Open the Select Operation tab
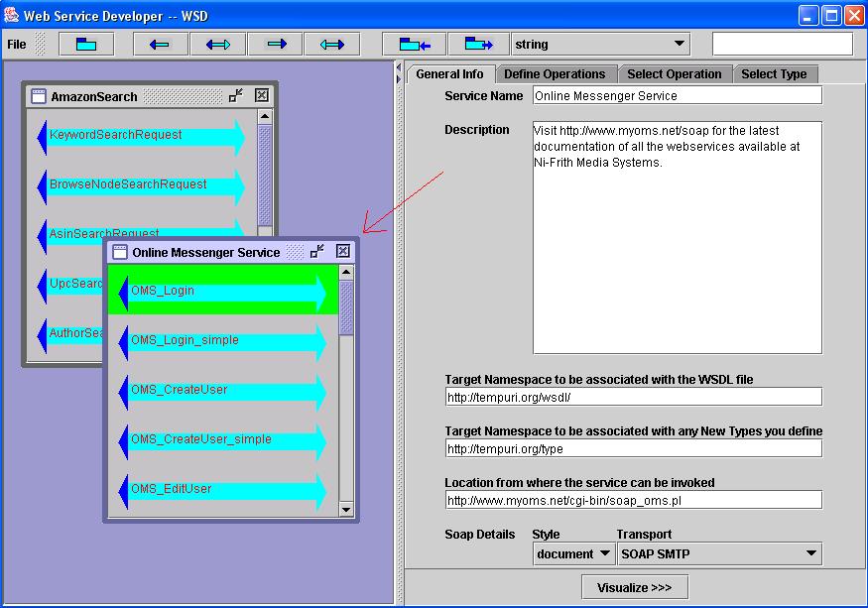868x608 pixels. (x=675, y=74)
